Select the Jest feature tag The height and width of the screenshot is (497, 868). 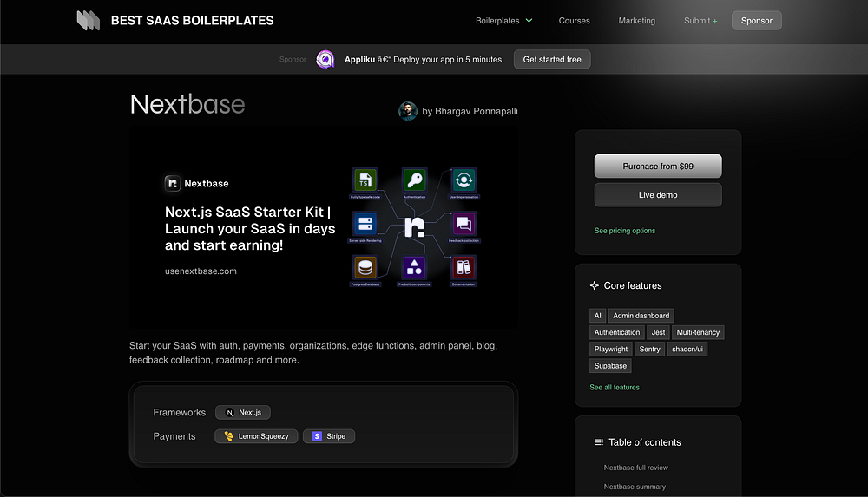click(658, 332)
